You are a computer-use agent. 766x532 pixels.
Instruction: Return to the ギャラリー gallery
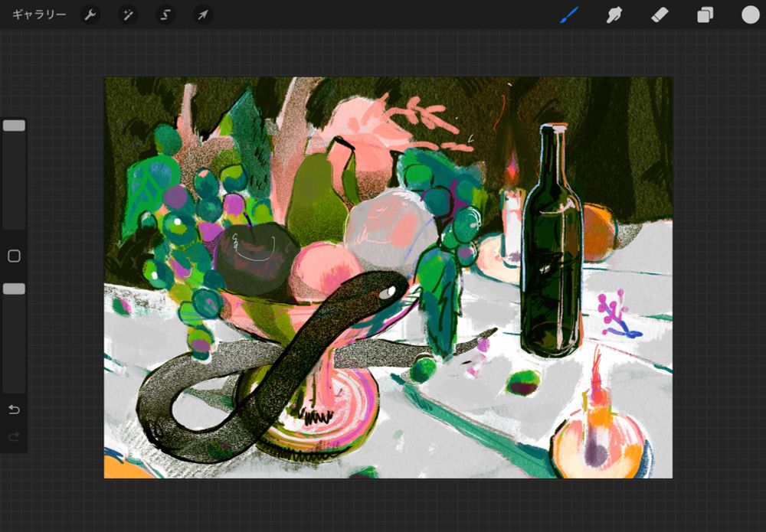(x=39, y=15)
